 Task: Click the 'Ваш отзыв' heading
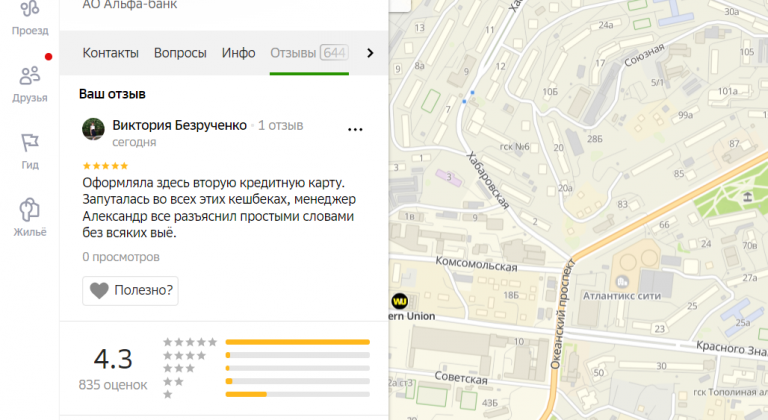coord(112,94)
